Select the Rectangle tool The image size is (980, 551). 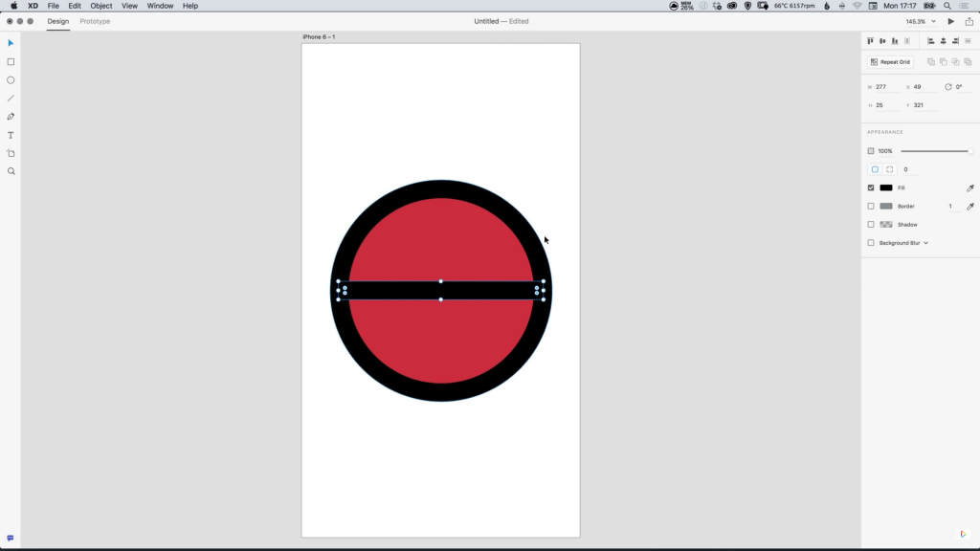coord(11,62)
